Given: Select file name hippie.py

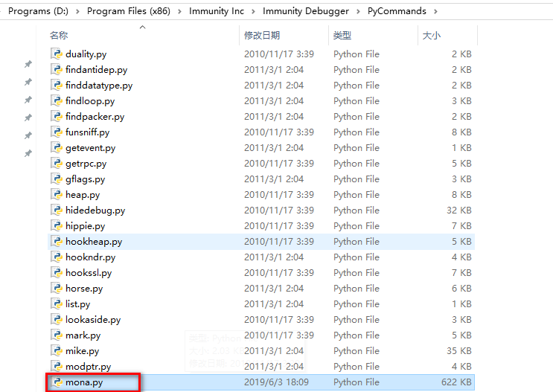Looking at the screenshot, I should pos(85,226).
